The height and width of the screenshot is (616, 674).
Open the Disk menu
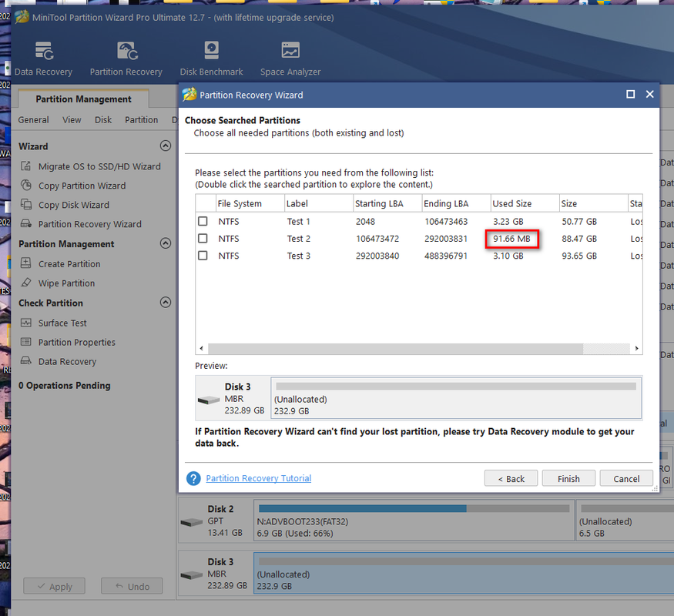click(103, 120)
